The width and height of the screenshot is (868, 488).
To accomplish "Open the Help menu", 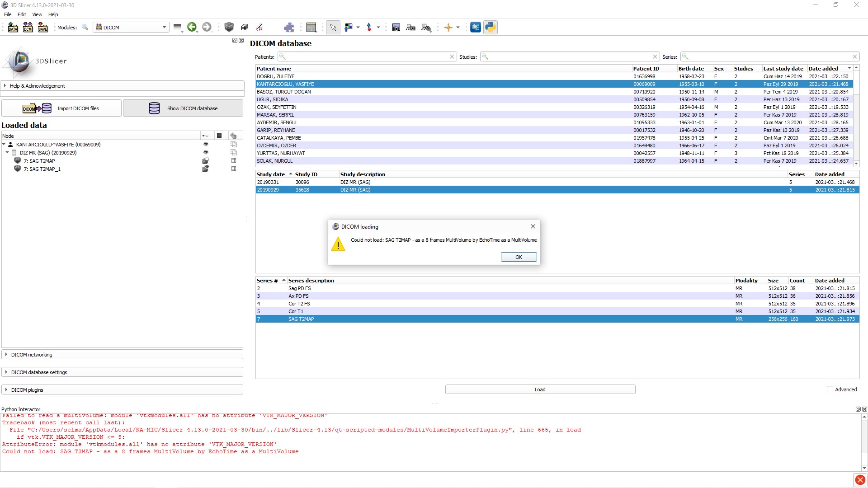I will (53, 14).
